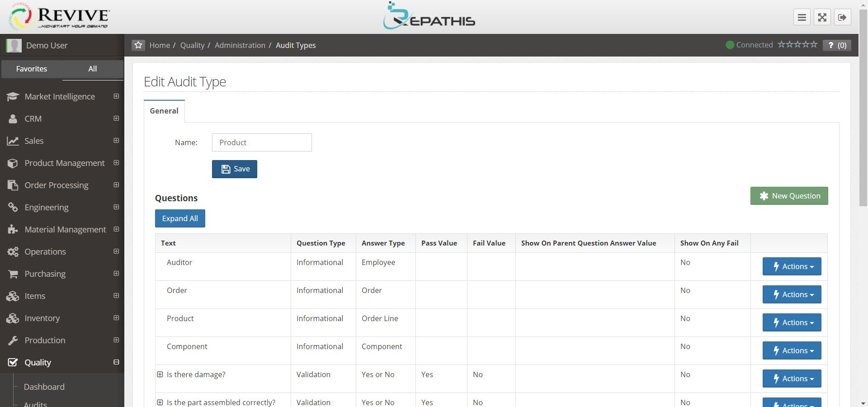Save the audit type
The width and height of the screenshot is (868, 407).
coord(235,169)
